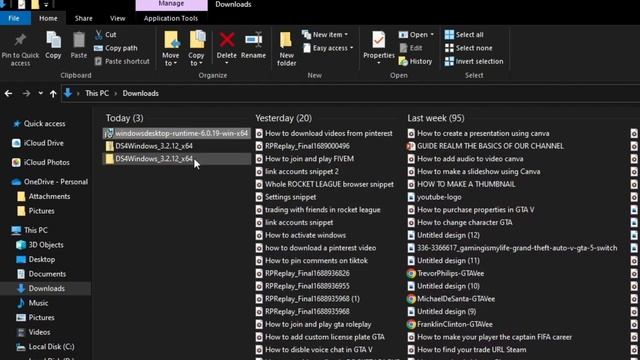640x360 pixels.
Task: Select Downloads in navigation pane
Action: 46,289
